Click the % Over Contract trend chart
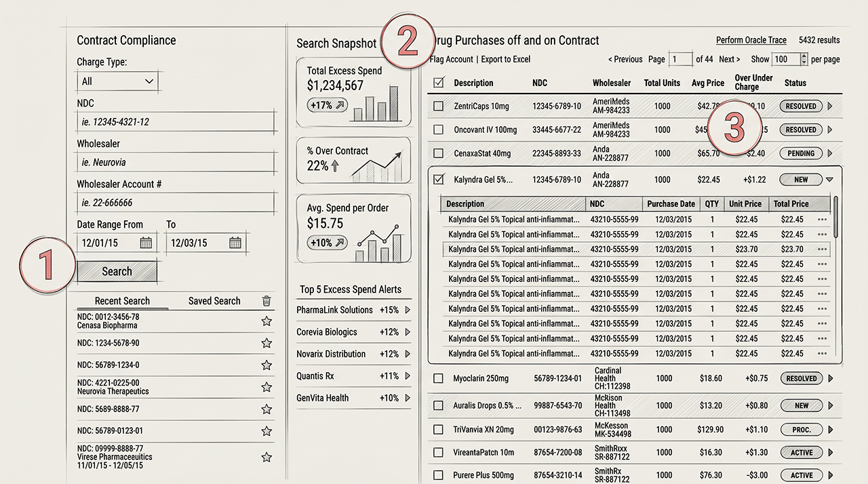This screenshot has width=868, height=484. click(x=378, y=167)
